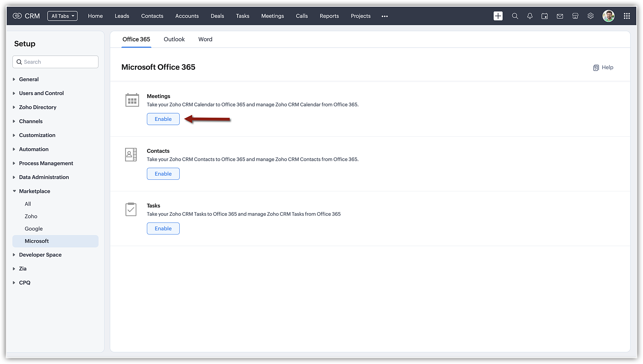Open the mail envelope icon
This screenshot has width=643, height=364.
click(560, 16)
